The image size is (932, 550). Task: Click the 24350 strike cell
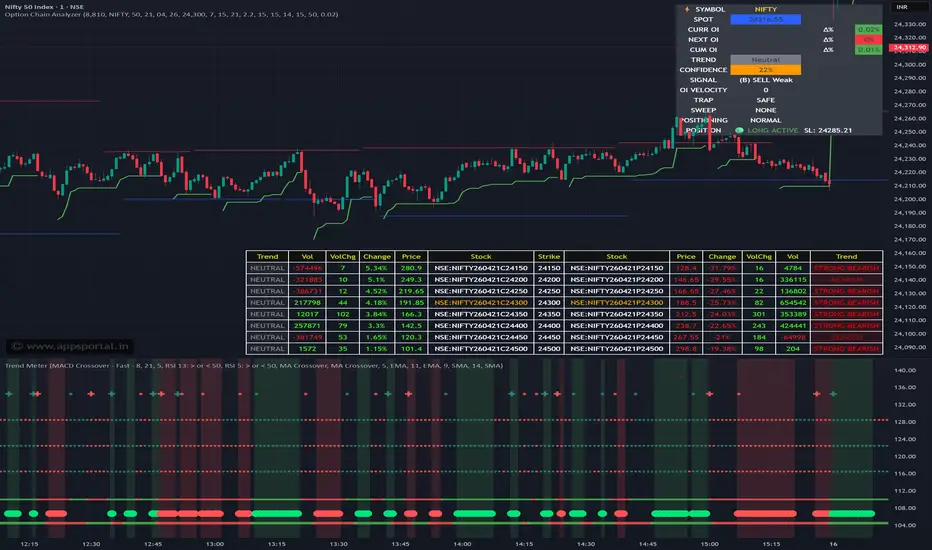[549, 314]
